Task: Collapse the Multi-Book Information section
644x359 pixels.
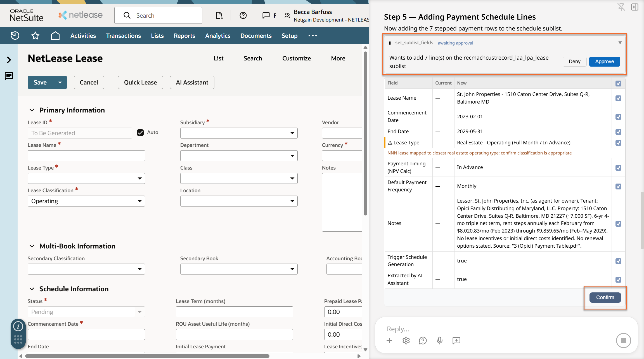Action: point(32,246)
